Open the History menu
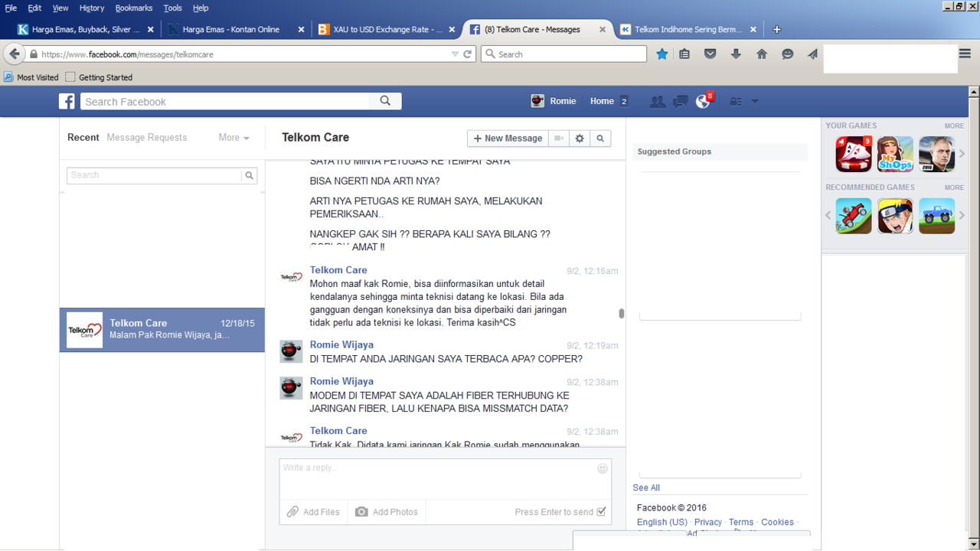The image size is (980, 551). tap(92, 8)
